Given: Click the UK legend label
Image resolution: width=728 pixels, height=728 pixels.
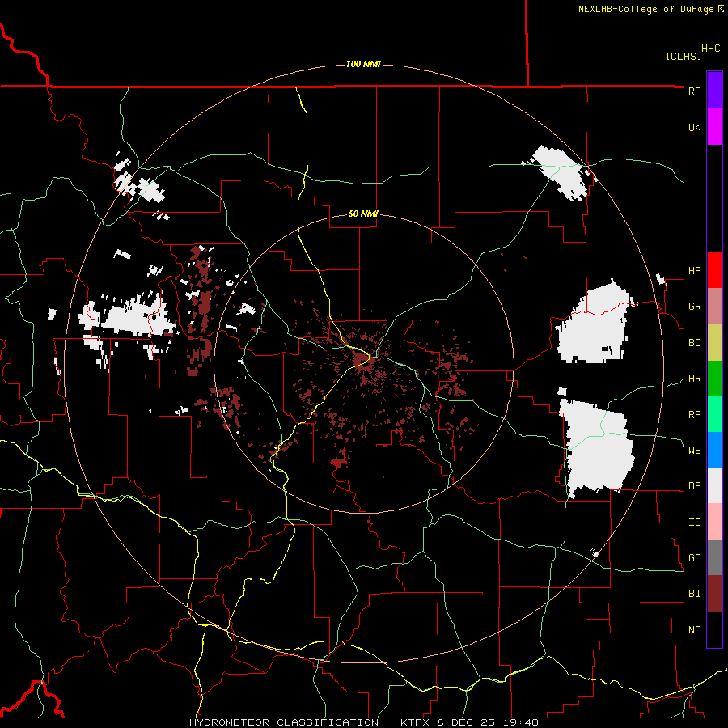Looking at the screenshot, I should click(694, 127).
